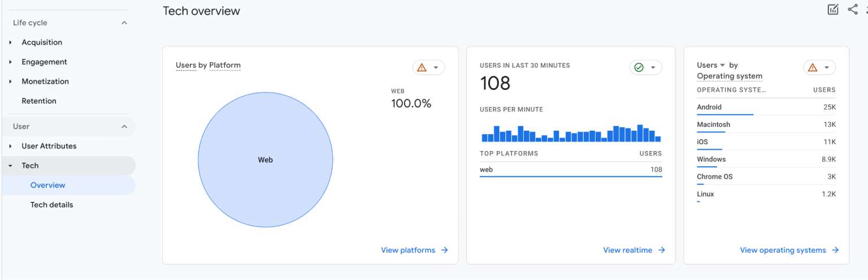Click arrow icon beside View platforms
This screenshot has width=868, height=280.
[445, 250]
